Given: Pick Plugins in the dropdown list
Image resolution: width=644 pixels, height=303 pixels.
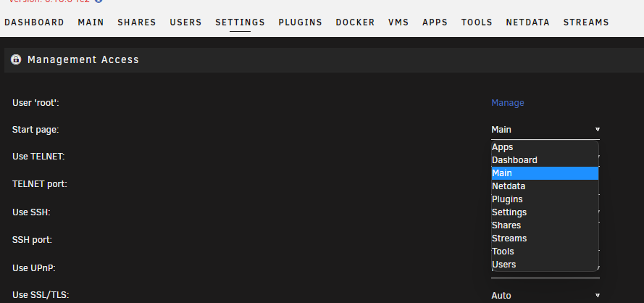Looking at the screenshot, I should coord(545,199).
